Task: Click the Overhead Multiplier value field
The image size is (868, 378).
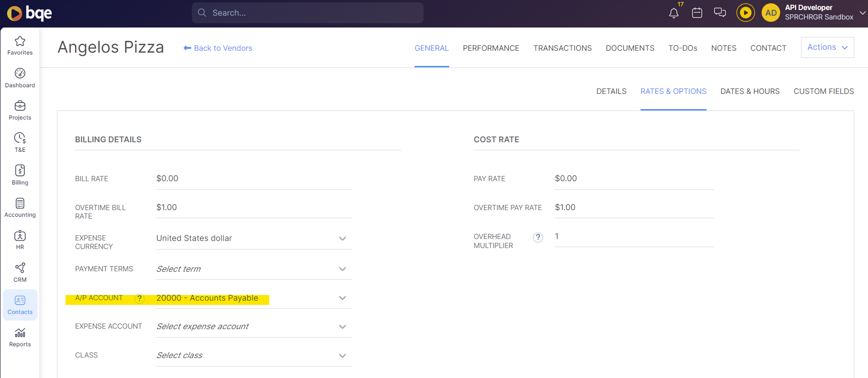Action: [x=634, y=237]
